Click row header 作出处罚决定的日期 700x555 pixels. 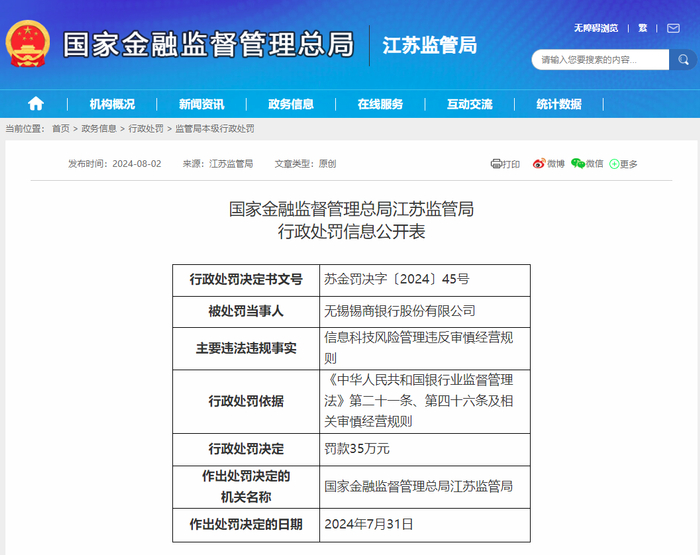pyautogui.click(x=246, y=525)
